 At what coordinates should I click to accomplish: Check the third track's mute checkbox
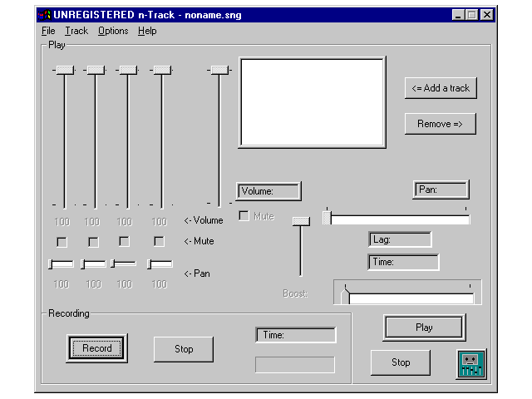(x=124, y=242)
